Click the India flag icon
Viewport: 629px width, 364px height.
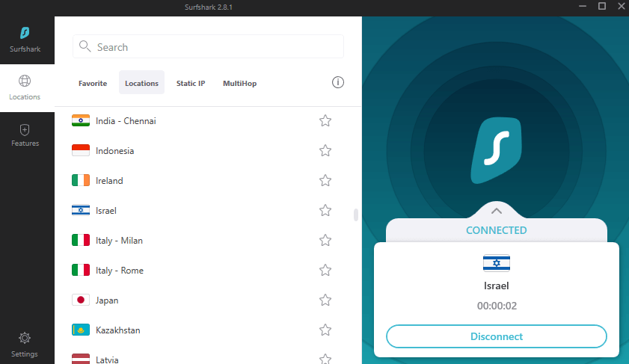(x=81, y=120)
